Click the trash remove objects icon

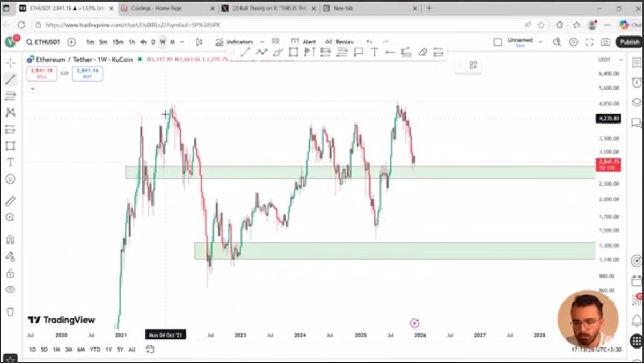coord(10,311)
